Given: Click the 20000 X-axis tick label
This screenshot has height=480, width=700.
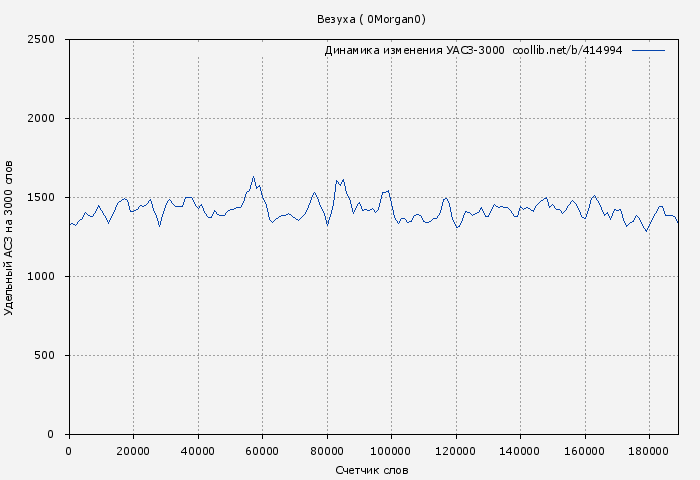Looking at the screenshot, I should click(133, 452).
